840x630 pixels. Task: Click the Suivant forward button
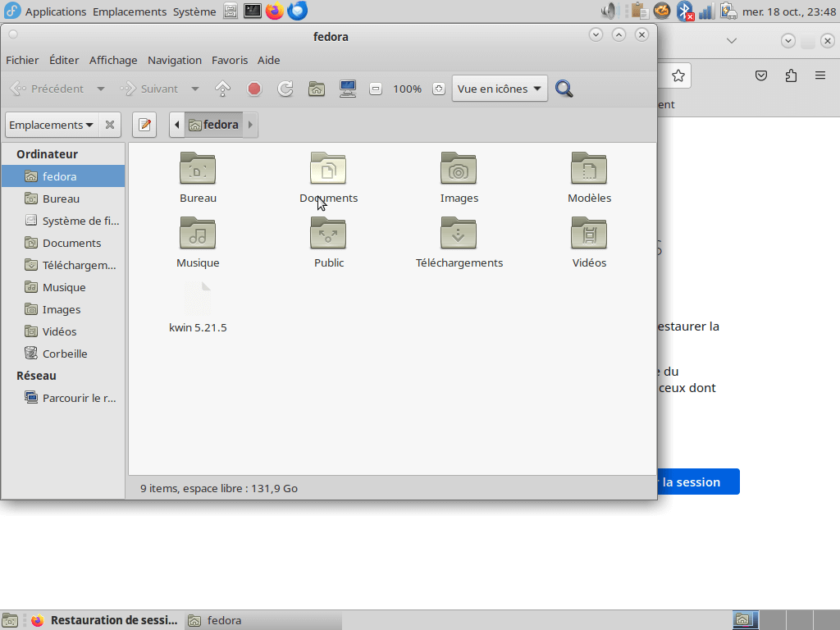pyautogui.click(x=149, y=89)
